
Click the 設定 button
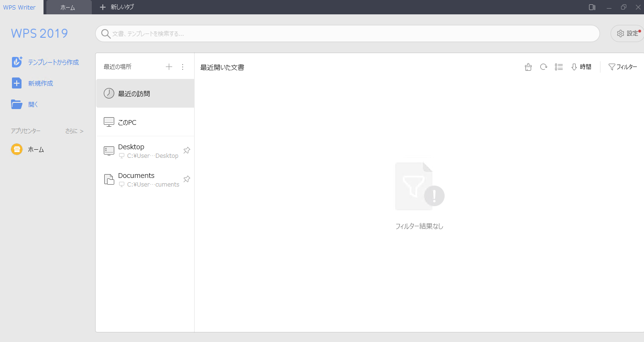[x=627, y=33]
